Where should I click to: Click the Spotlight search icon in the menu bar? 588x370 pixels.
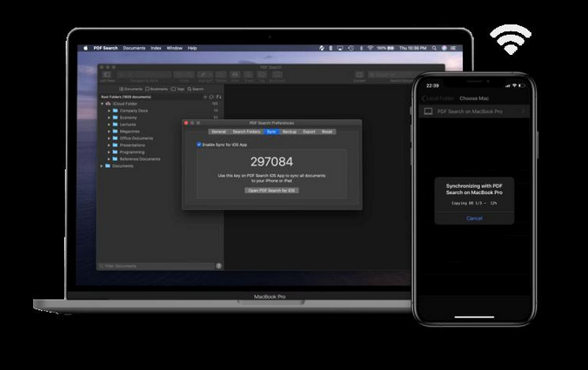[434, 48]
